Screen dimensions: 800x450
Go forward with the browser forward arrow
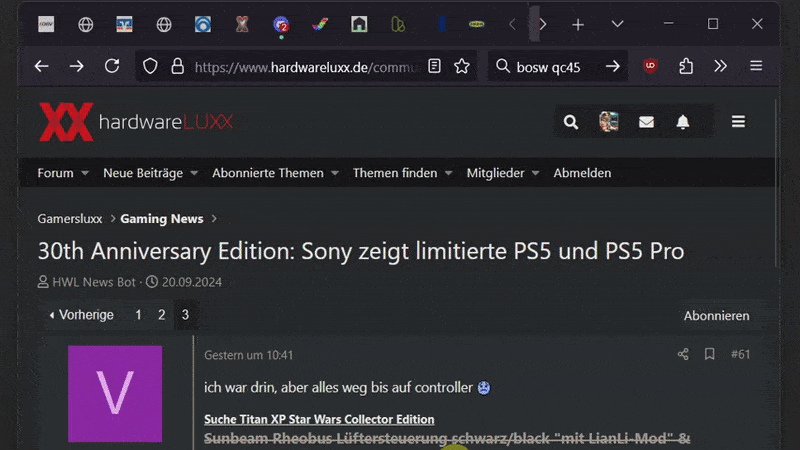tap(77, 66)
